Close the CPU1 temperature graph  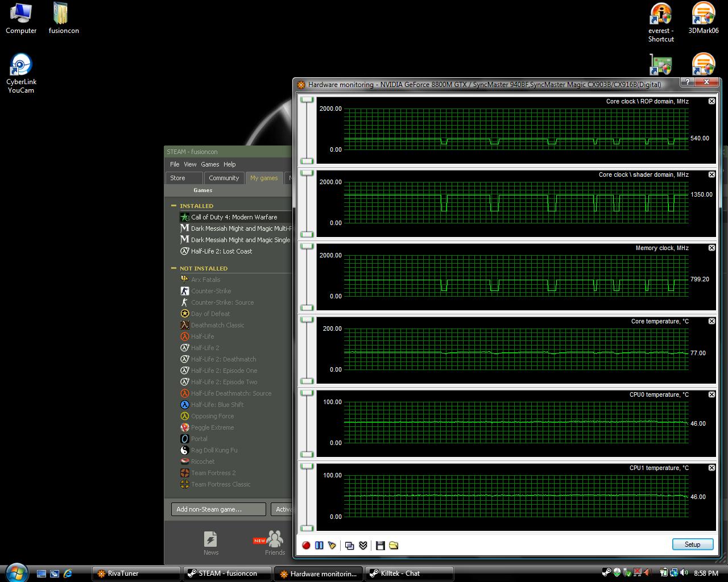click(x=712, y=468)
